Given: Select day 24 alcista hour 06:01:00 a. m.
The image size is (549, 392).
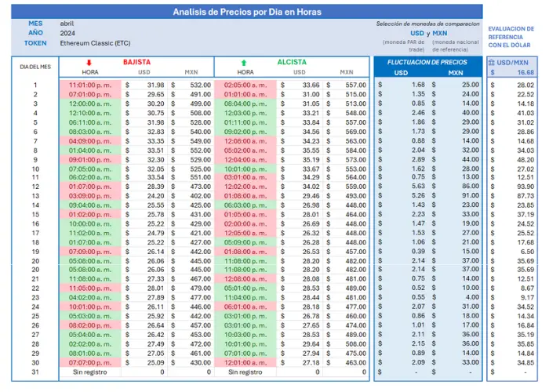Looking at the screenshot, I should point(245,307).
